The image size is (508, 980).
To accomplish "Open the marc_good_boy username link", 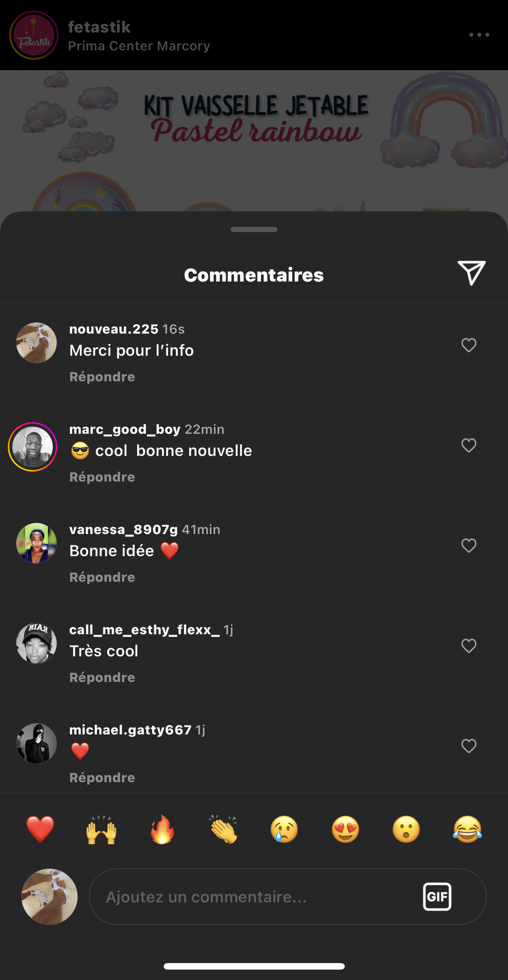I will click(125, 429).
